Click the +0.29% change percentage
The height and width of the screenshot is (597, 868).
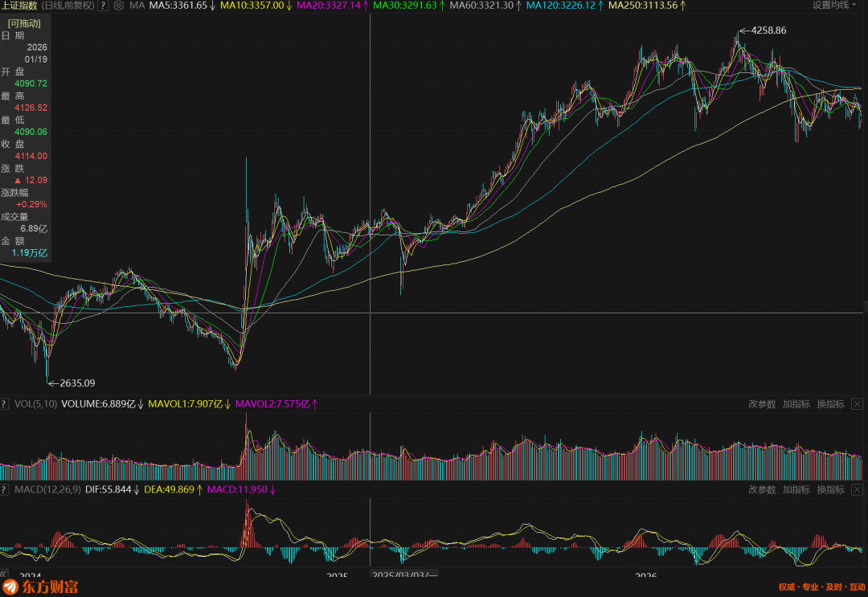pos(31,204)
